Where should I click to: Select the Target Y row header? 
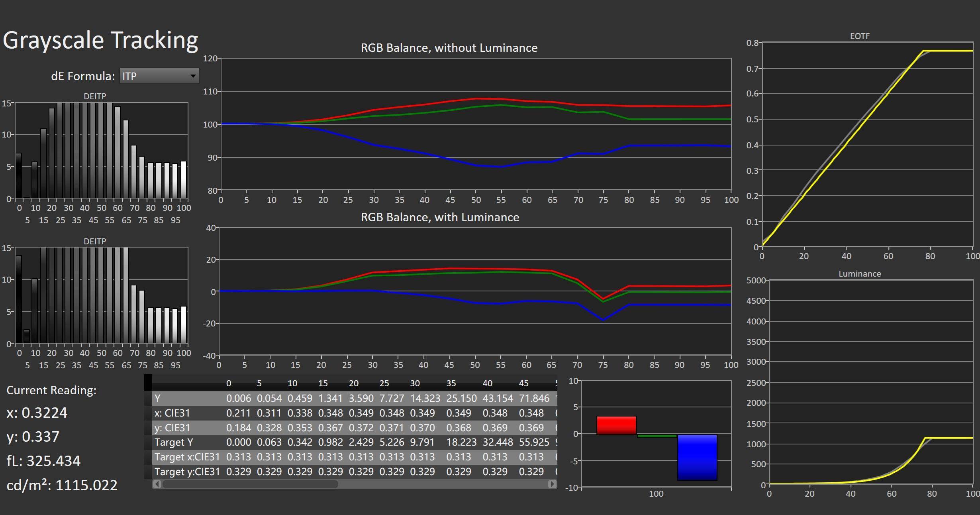pyautogui.click(x=174, y=442)
